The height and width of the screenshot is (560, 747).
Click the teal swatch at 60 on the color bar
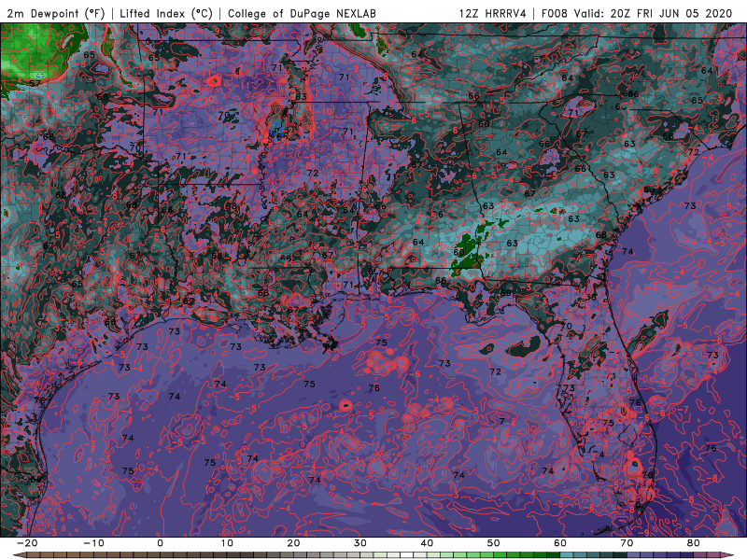(x=567, y=555)
